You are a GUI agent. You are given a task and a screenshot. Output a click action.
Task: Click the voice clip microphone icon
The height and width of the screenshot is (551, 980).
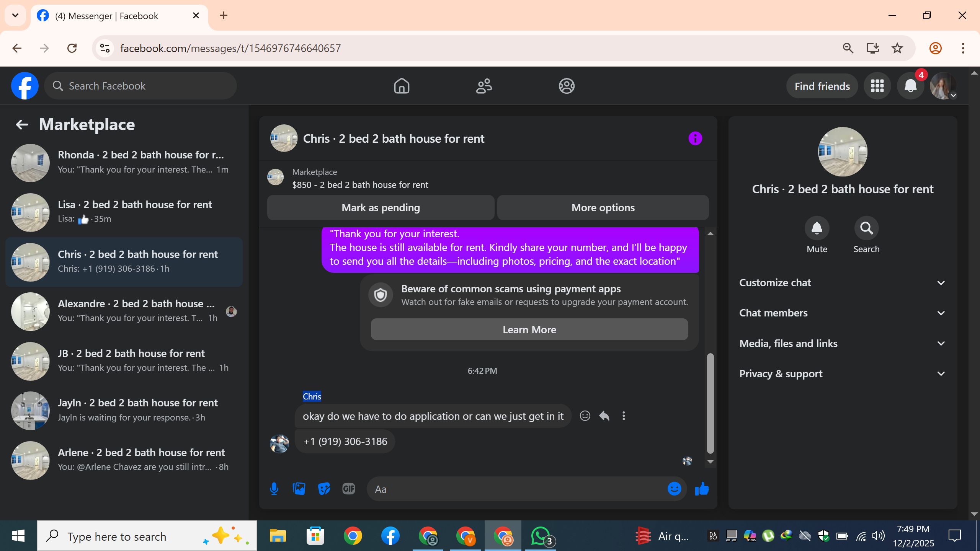click(274, 489)
